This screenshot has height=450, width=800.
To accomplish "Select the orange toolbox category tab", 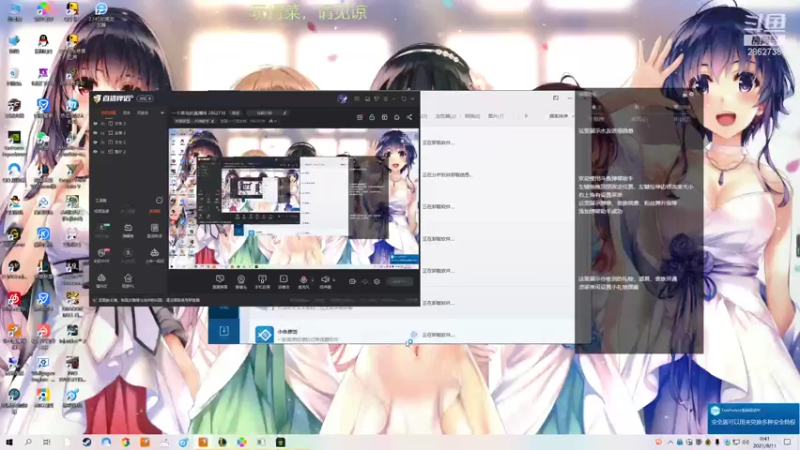I will click(x=155, y=211).
